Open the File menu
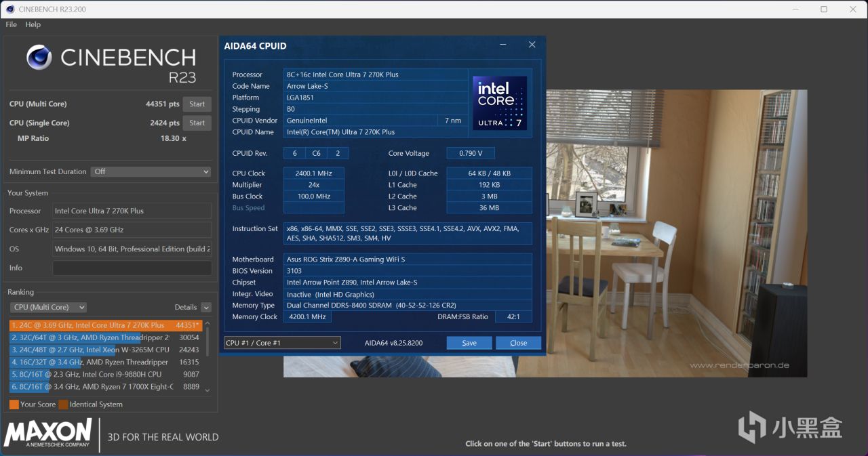Screen dimensions: 868x456 click(11, 24)
